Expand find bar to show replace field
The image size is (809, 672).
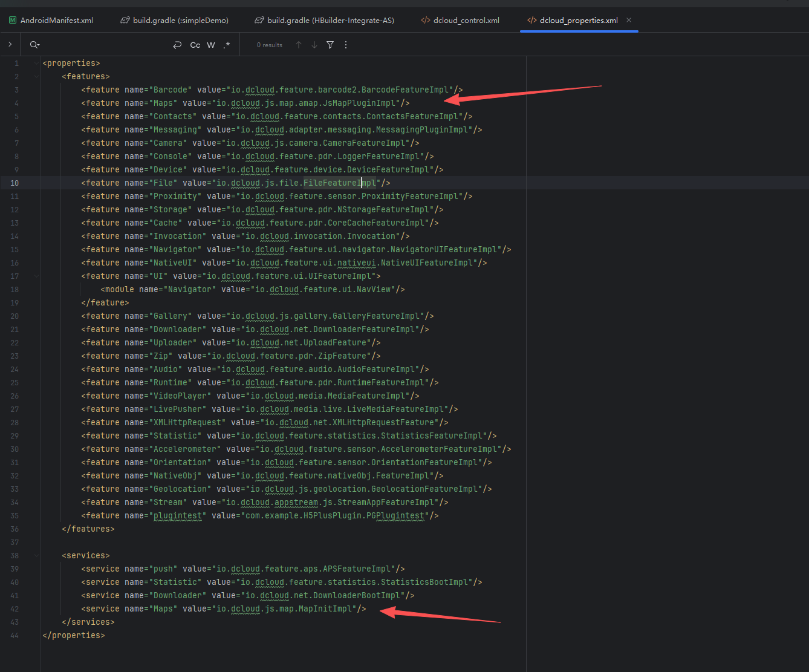click(10, 44)
